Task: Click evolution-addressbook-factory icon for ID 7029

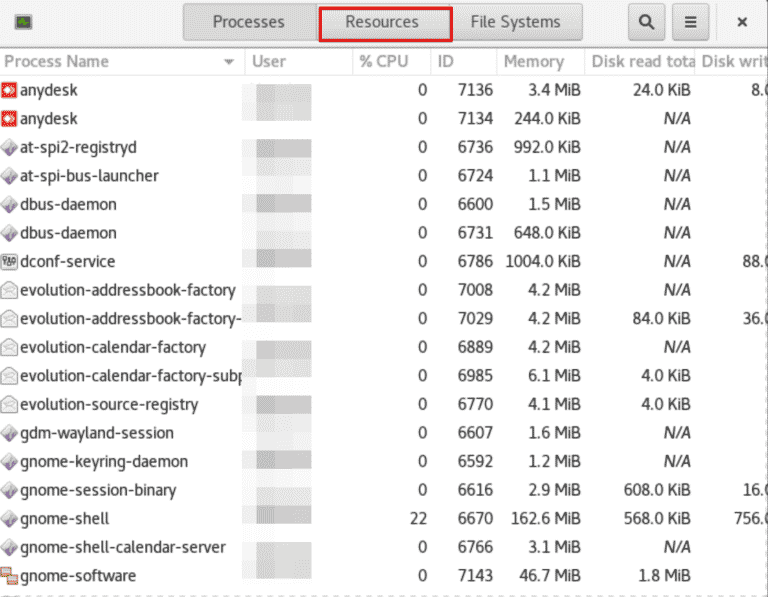Action: tap(9, 319)
